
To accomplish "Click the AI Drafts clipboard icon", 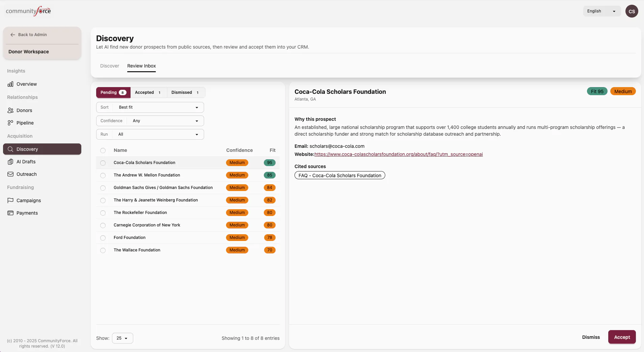I will click(x=10, y=162).
